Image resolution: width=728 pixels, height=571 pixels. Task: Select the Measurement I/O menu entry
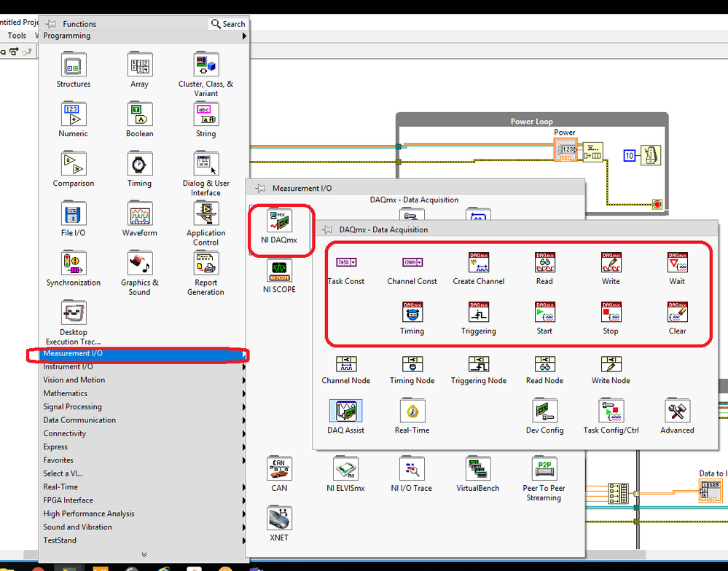pos(144,353)
